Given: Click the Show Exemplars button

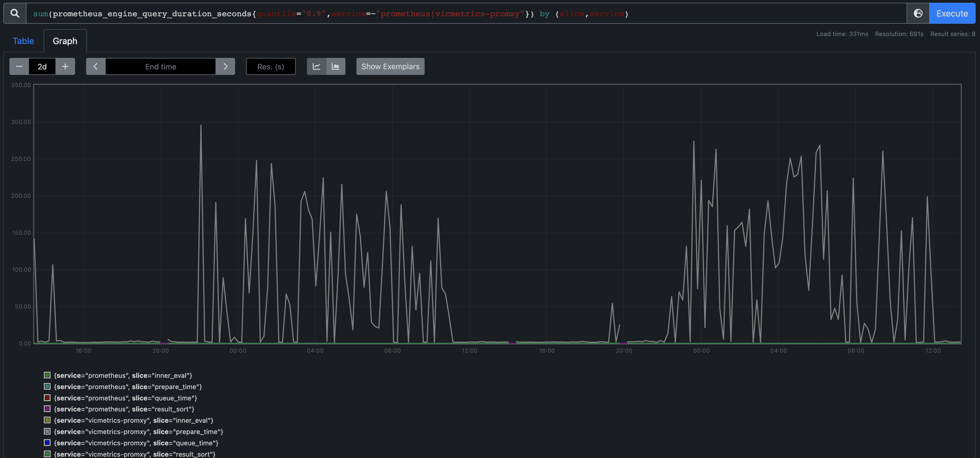Looking at the screenshot, I should (390, 66).
